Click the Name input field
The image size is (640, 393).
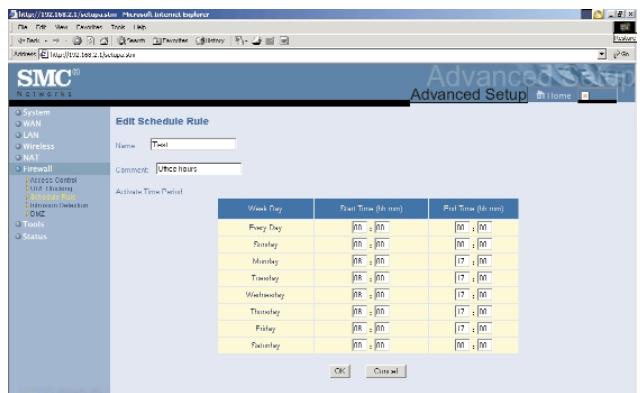193,144
